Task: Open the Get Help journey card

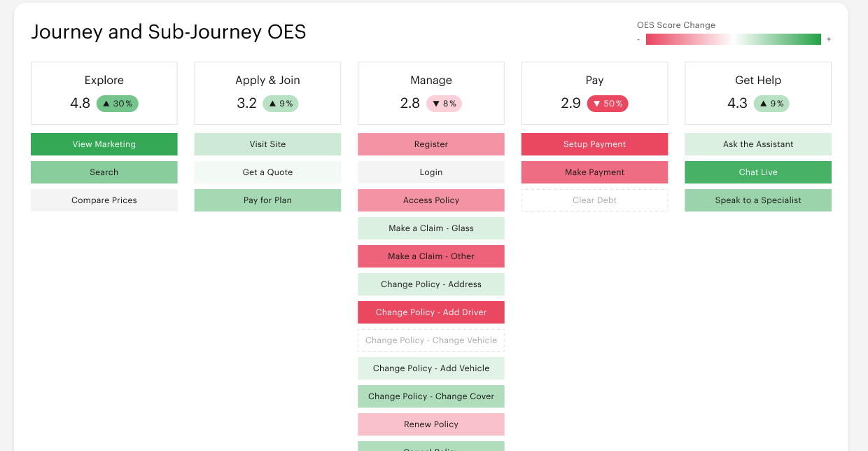Action: click(758, 93)
